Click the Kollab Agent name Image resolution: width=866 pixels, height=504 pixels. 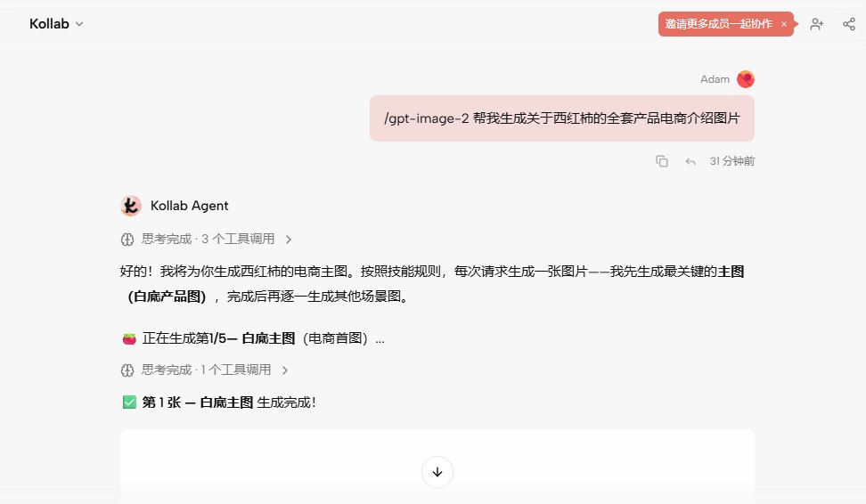[x=190, y=206]
